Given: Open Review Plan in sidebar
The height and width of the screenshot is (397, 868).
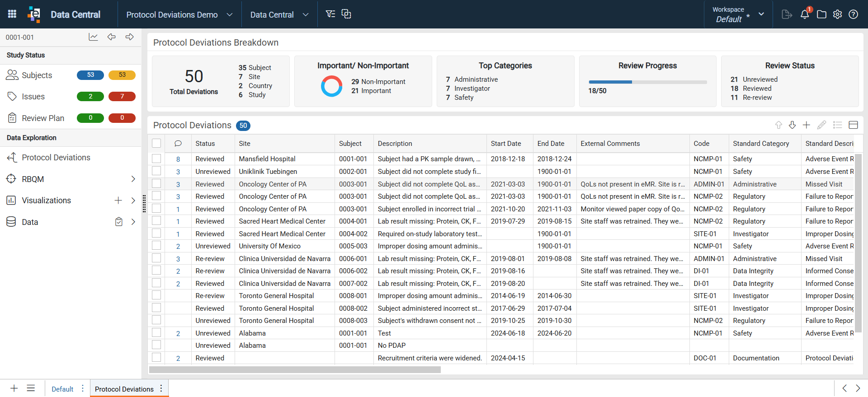Looking at the screenshot, I should (43, 118).
